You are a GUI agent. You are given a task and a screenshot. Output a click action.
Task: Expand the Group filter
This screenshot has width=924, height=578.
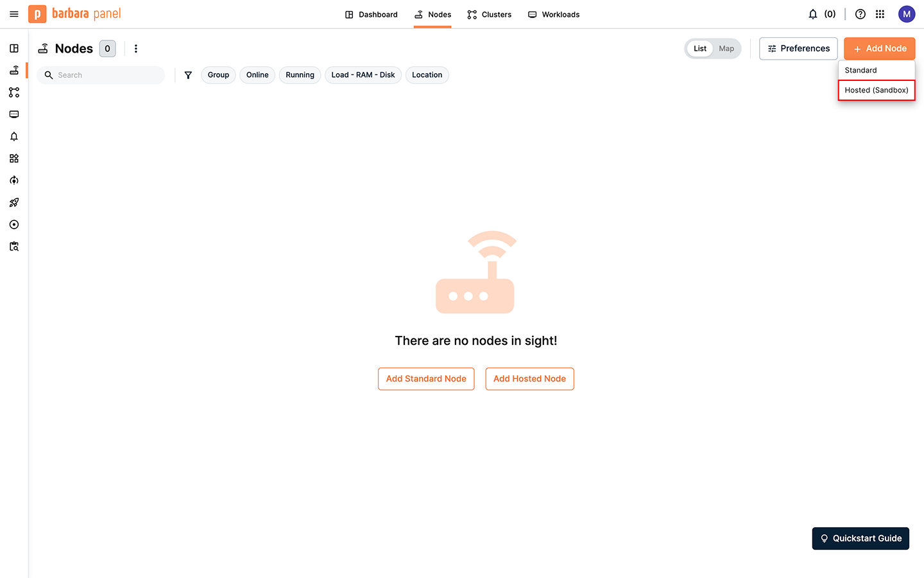pos(218,75)
